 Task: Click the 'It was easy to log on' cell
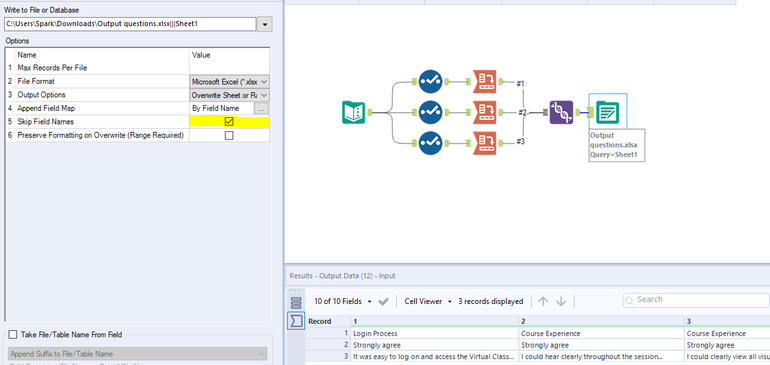pyautogui.click(x=435, y=356)
